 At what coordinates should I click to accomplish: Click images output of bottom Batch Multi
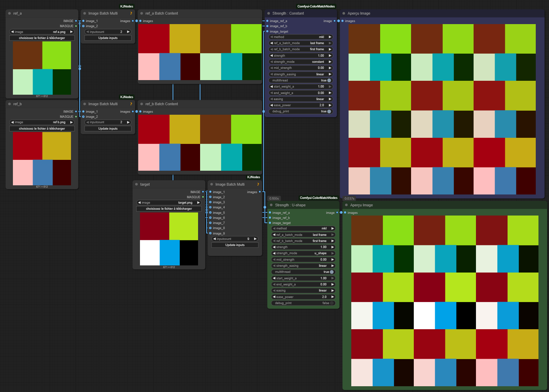click(x=260, y=192)
